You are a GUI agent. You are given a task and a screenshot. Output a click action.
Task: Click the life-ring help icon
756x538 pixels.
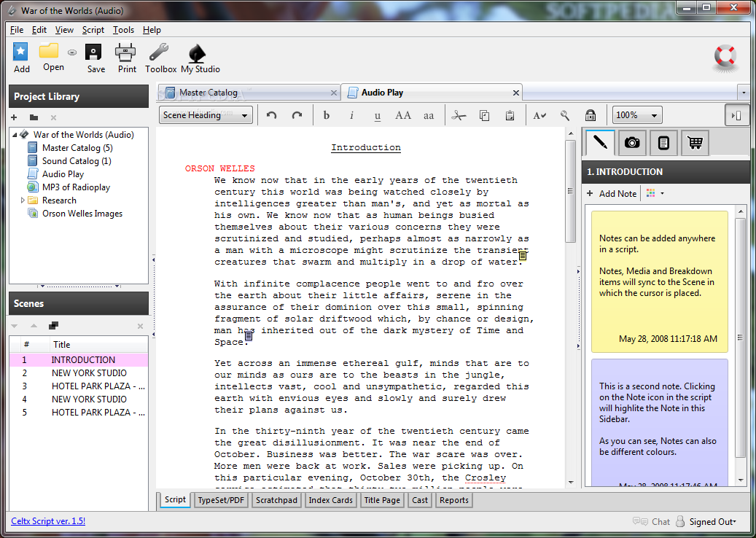click(x=725, y=57)
